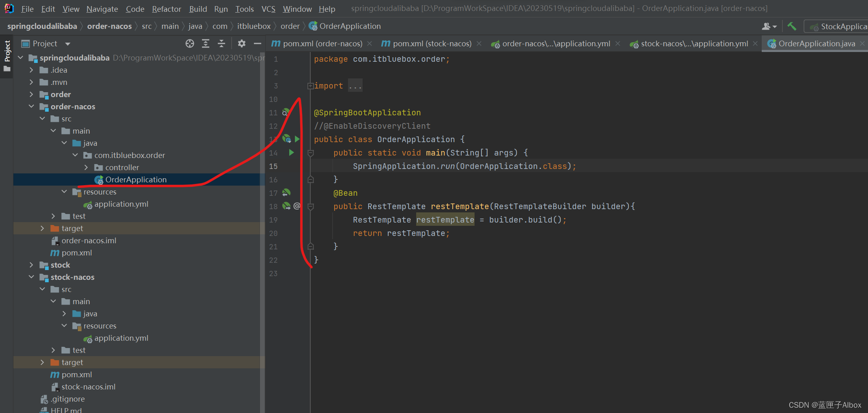
Task: Click the Expand All icon in Project panel
Action: tap(206, 43)
